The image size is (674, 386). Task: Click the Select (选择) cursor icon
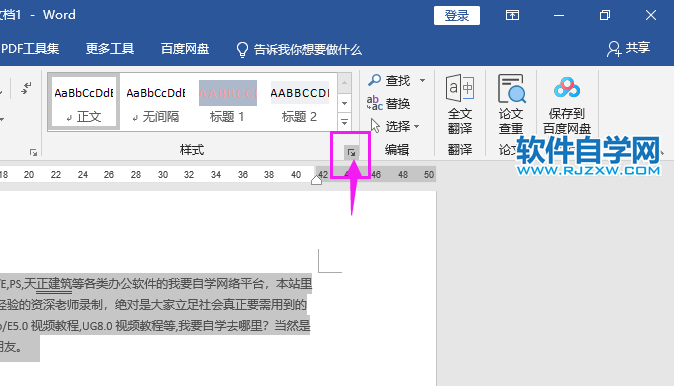point(375,126)
